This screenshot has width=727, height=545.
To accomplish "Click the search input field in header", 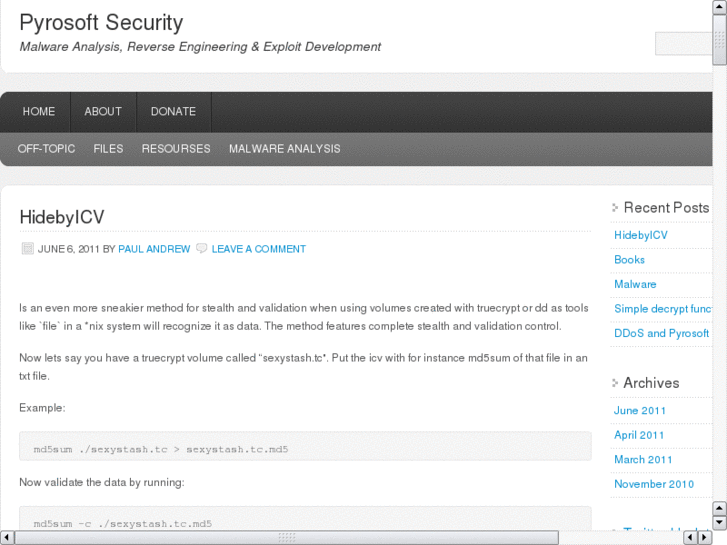I will pos(683,43).
